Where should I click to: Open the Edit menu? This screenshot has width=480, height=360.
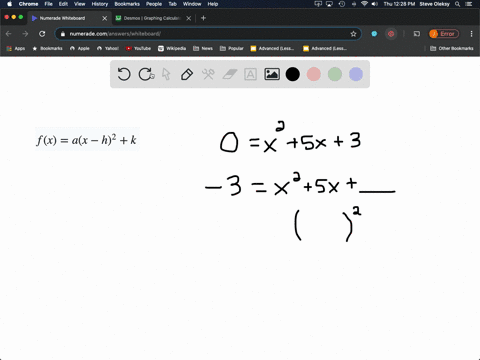pyautogui.click(x=63, y=4)
